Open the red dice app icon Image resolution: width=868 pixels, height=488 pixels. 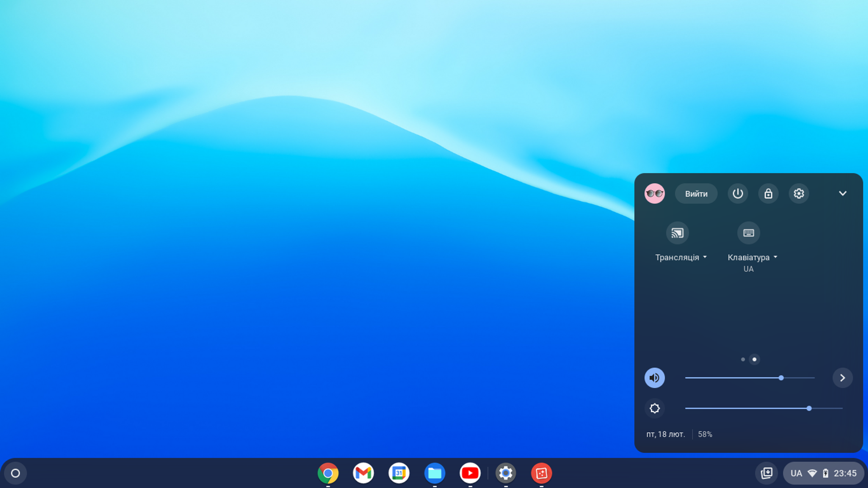pos(541,473)
